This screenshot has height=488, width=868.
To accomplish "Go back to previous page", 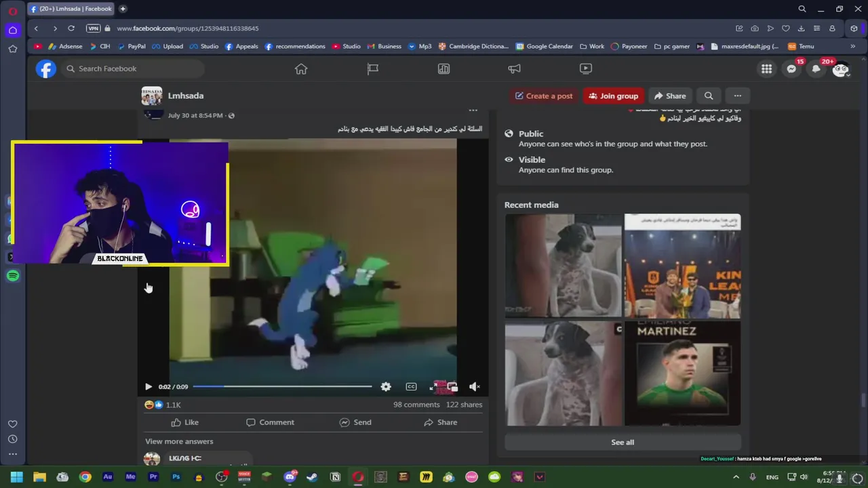I will (36, 28).
